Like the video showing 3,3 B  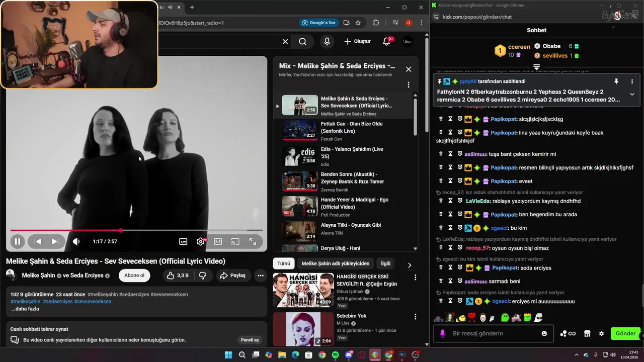coord(177,276)
